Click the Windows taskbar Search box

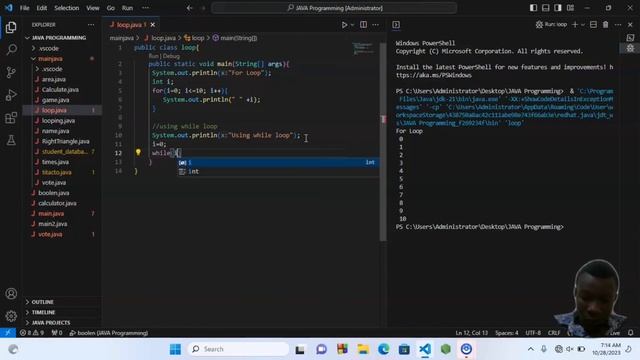click(x=238, y=349)
